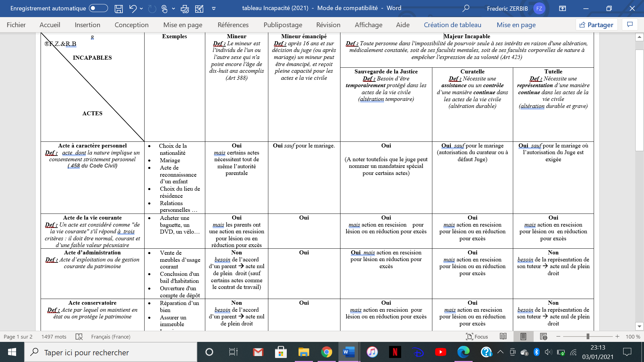Open the table tools Mise en page tab
Image resolution: width=644 pixels, height=362 pixels.
[x=516, y=25]
